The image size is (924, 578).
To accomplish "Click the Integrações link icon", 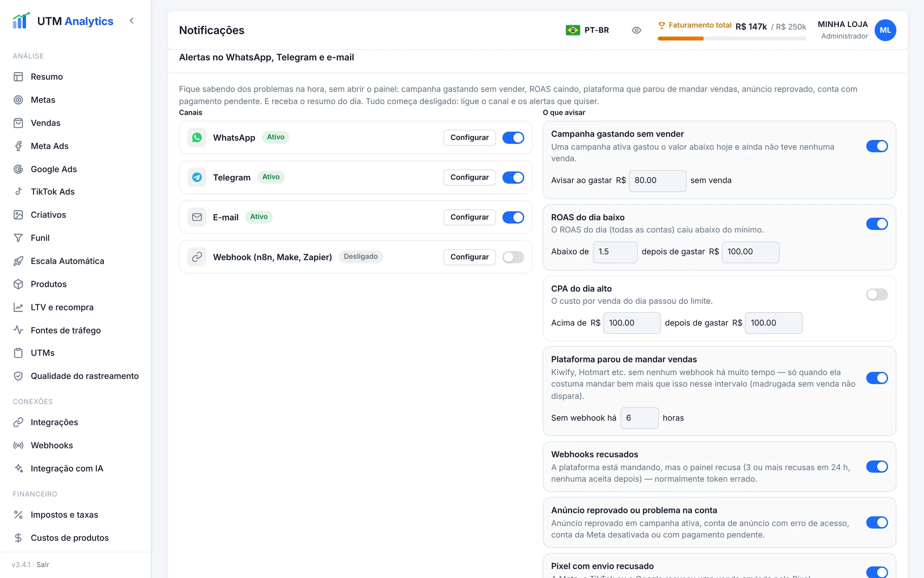I will tap(18, 422).
